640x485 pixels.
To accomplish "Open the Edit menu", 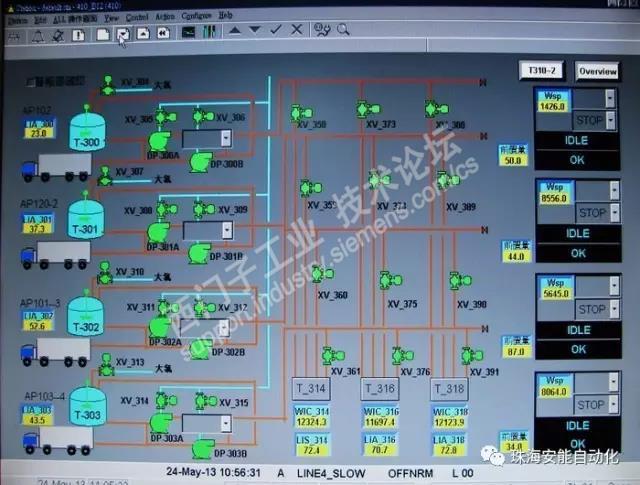I will (x=40, y=20).
